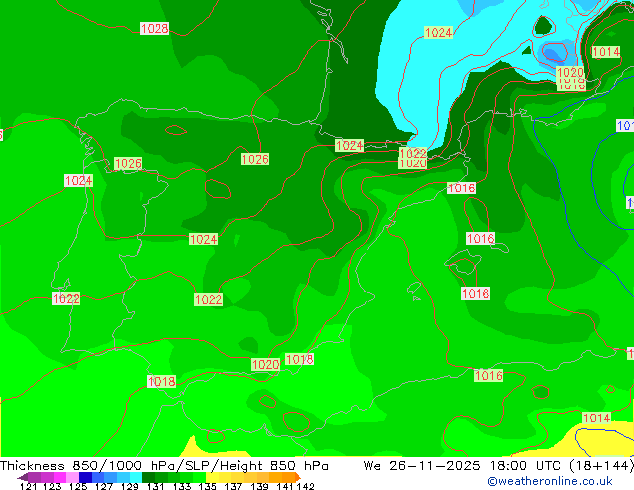Click the legend value 129
The image size is (634, 490).
[130, 486]
